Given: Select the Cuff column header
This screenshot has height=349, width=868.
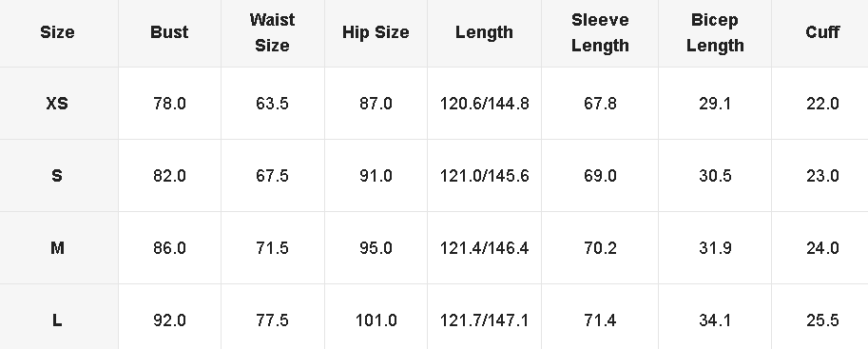Looking at the screenshot, I should tap(822, 32).
